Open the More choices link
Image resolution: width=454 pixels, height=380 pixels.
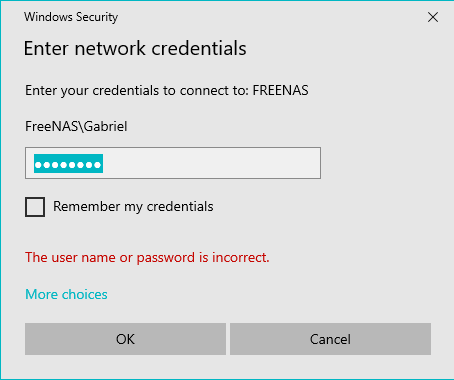point(66,294)
